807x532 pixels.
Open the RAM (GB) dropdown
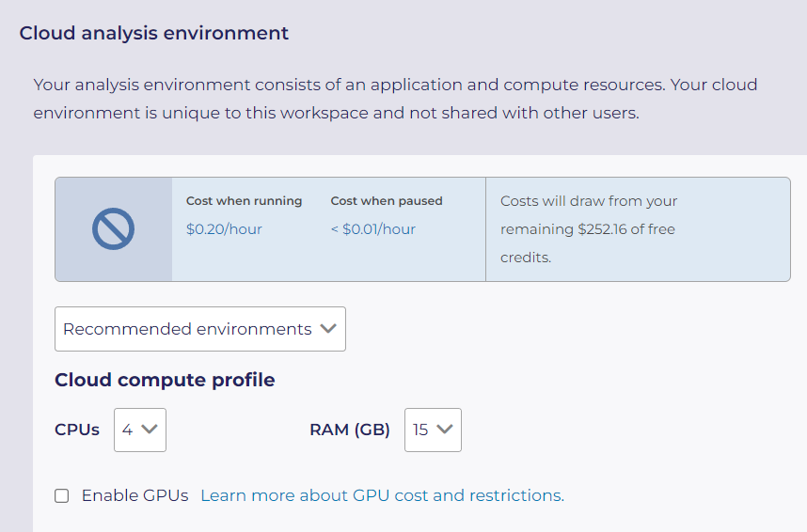click(x=433, y=430)
